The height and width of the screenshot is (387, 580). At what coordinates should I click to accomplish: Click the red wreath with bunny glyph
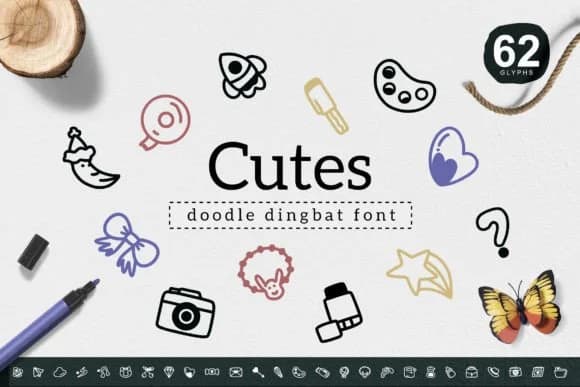click(266, 272)
